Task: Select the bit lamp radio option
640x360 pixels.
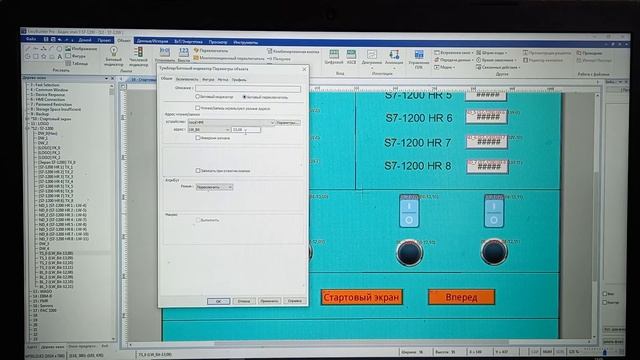Action: [x=198, y=97]
